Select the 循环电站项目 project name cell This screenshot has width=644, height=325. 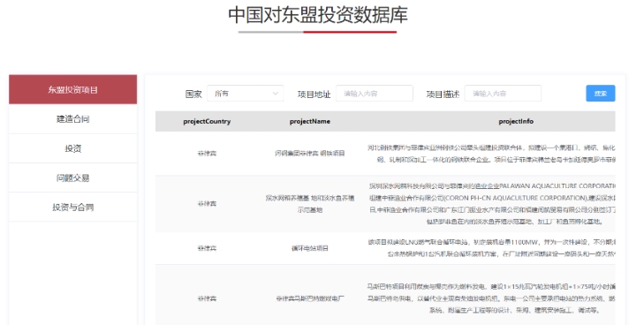[x=310, y=248]
